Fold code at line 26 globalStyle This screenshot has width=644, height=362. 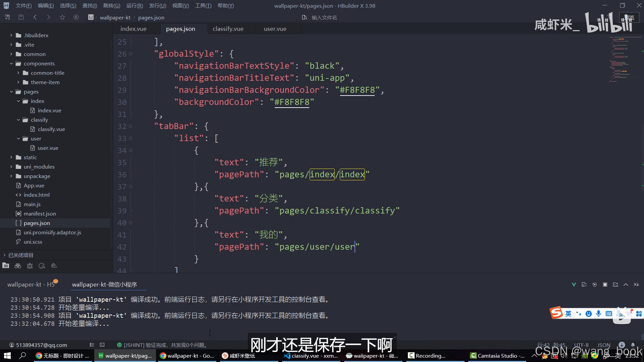(x=131, y=54)
